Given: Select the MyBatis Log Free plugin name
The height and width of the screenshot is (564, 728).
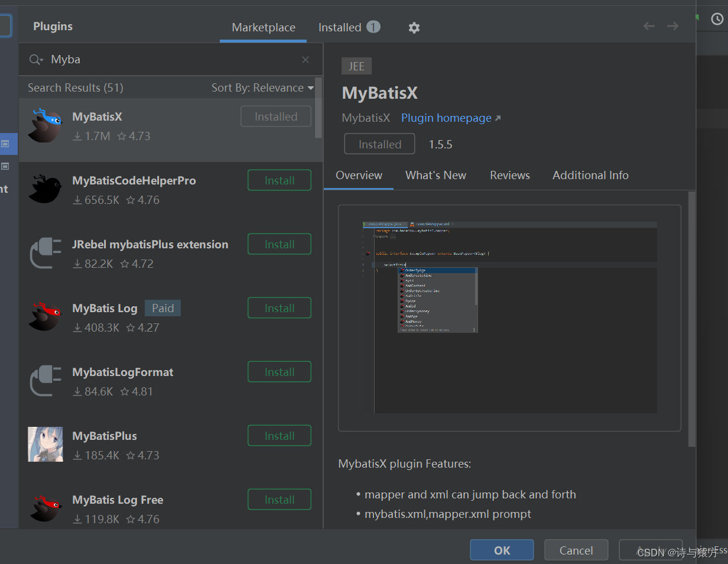Looking at the screenshot, I should [x=118, y=500].
